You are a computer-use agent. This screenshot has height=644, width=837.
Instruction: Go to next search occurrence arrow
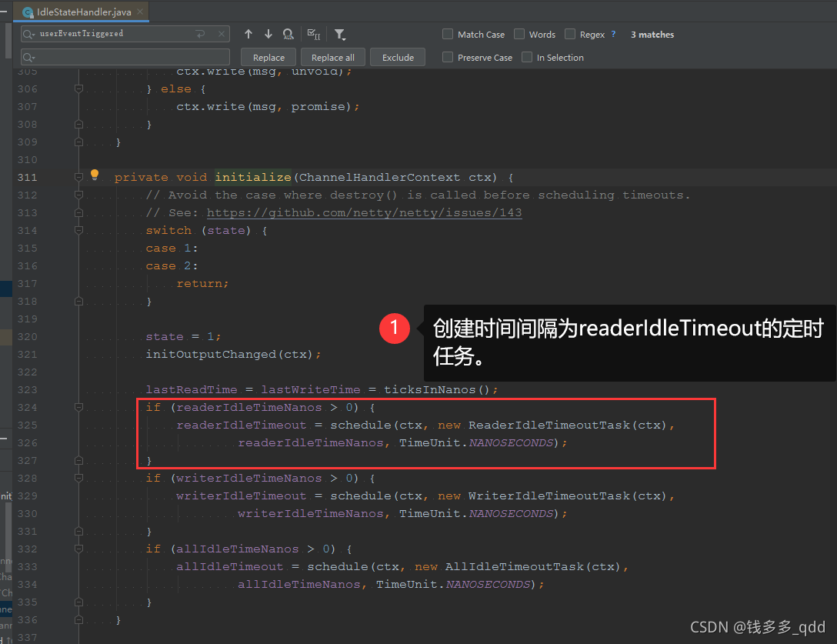pos(268,34)
